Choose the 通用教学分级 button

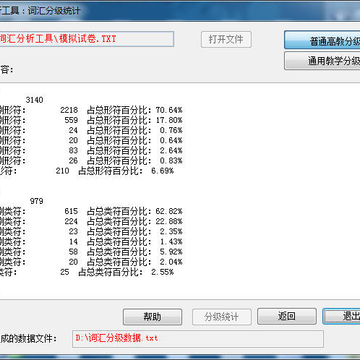pos(322,61)
